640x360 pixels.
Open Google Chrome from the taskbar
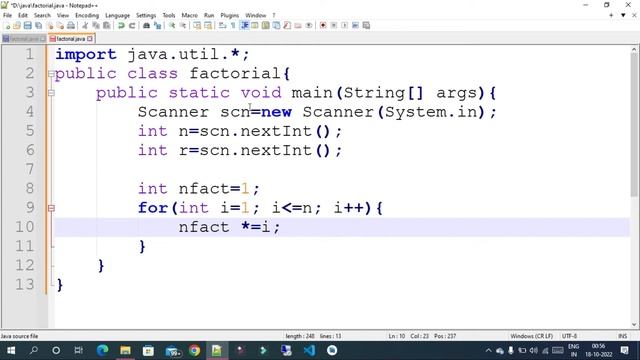point(194,350)
